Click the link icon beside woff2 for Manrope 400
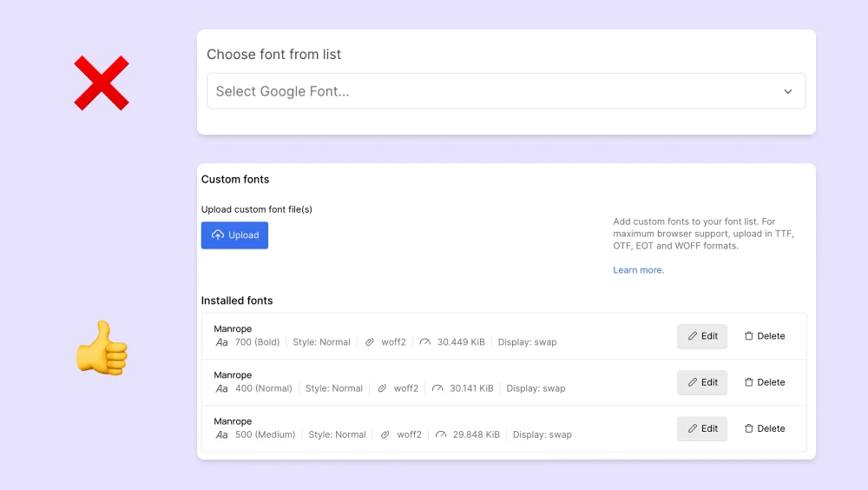Image resolution: width=868 pixels, height=490 pixels. tap(382, 388)
